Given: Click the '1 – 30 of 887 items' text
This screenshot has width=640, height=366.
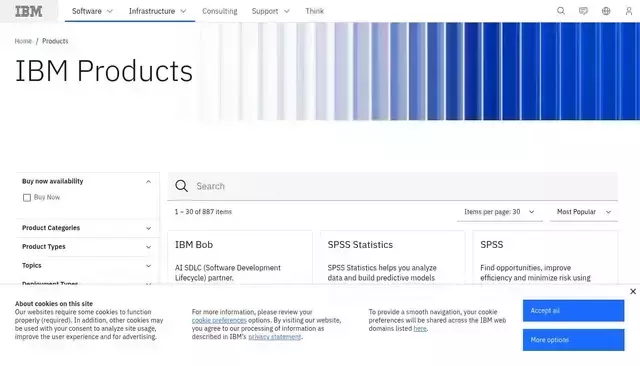Looking at the screenshot, I should (203, 212).
